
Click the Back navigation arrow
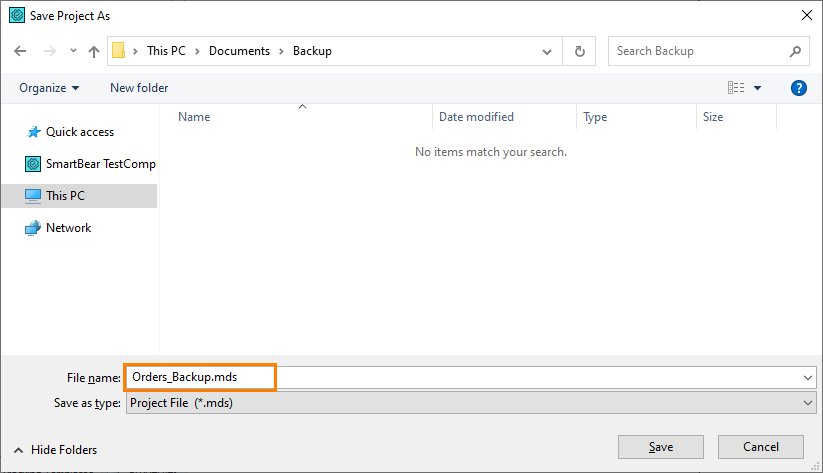pos(21,51)
